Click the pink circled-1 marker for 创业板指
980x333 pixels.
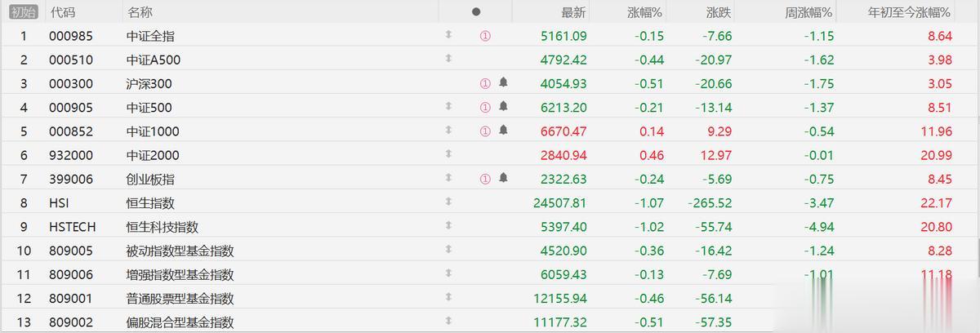[484, 179]
